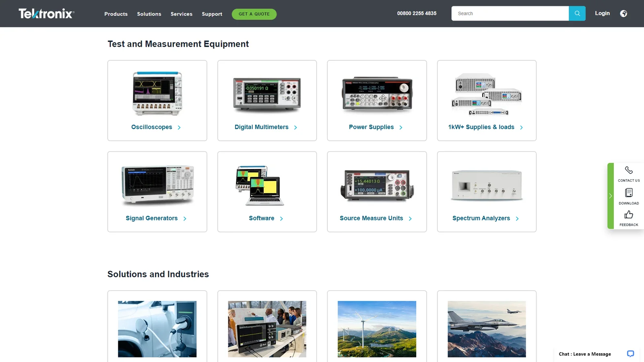Click the signal generator product image

point(157,185)
